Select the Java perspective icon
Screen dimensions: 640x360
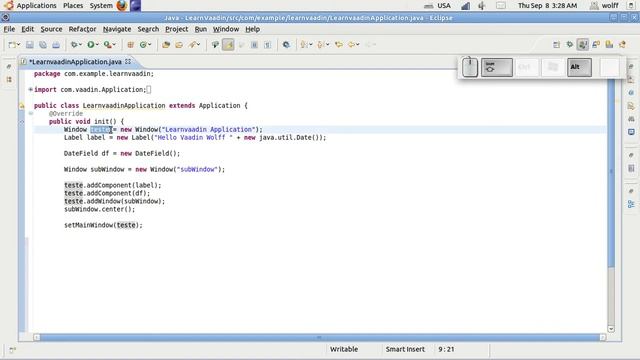[583, 44]
